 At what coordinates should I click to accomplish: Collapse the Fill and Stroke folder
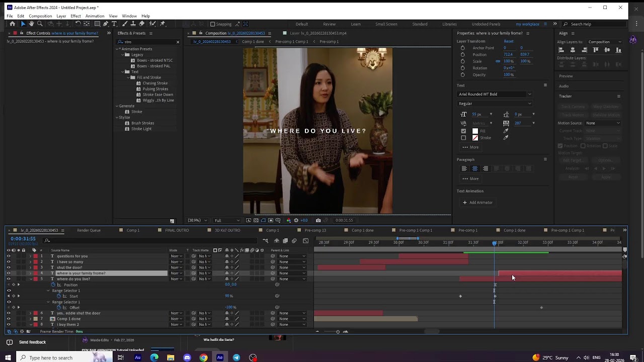coord(128,77)
